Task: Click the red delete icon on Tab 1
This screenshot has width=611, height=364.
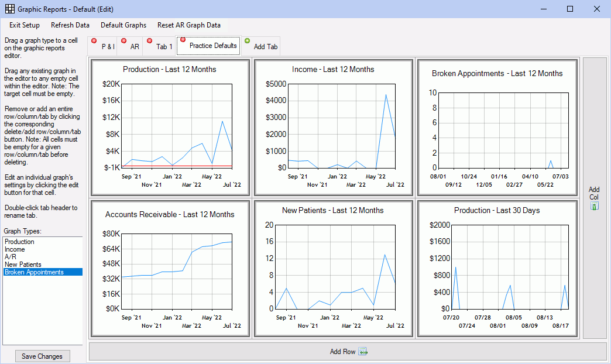Action: coord(149,40)
